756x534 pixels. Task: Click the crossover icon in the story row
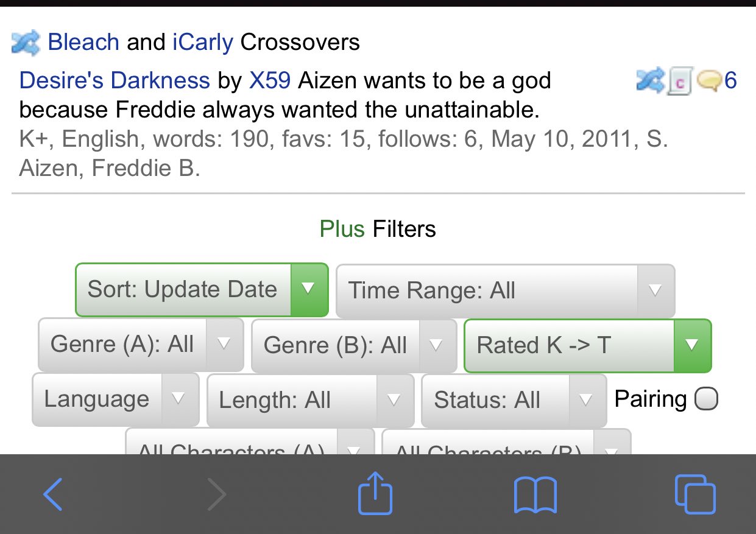coord(650,81)
